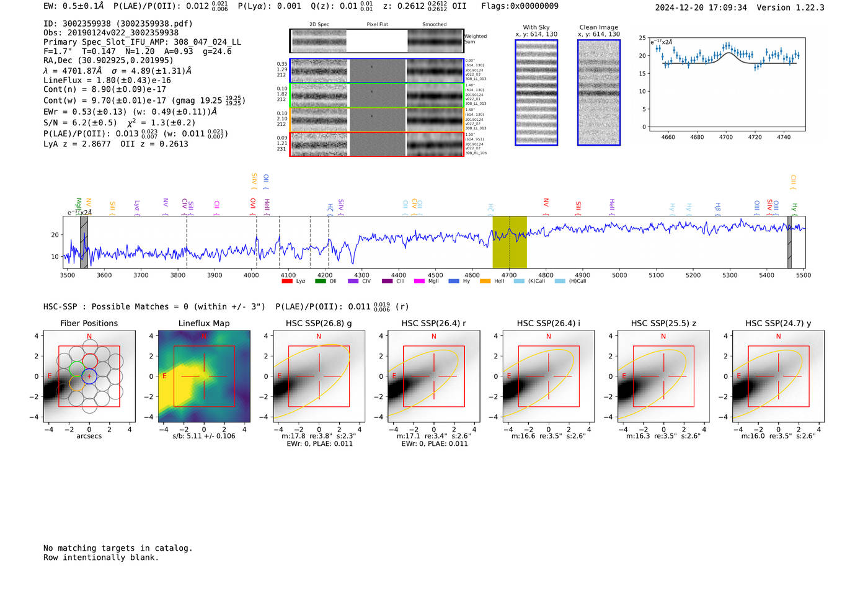Select the Cont(w) gmag 19.25 line

[x=144, y=100]
